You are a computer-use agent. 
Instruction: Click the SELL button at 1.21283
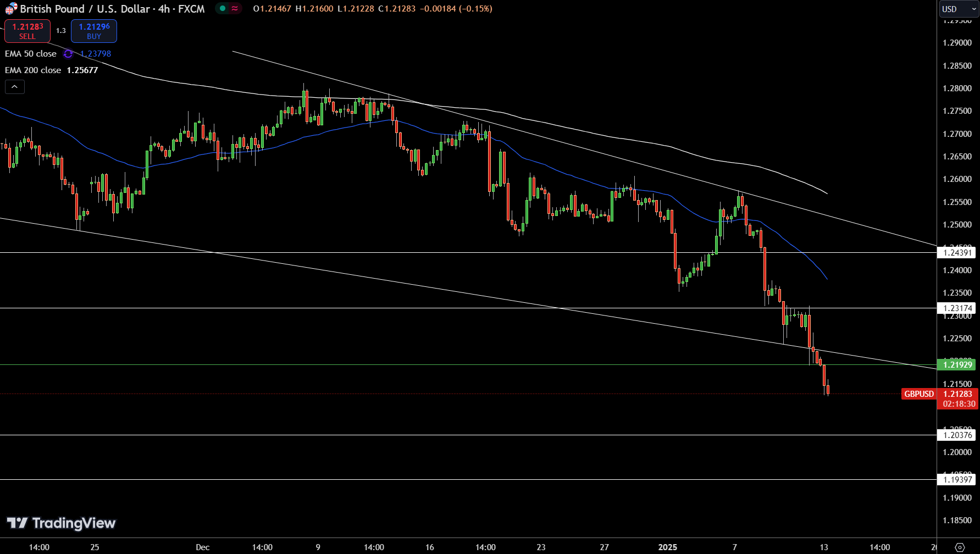27,31
